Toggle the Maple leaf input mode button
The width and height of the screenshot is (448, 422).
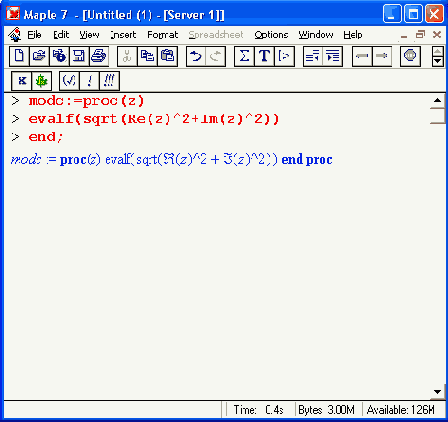(42, 81)
